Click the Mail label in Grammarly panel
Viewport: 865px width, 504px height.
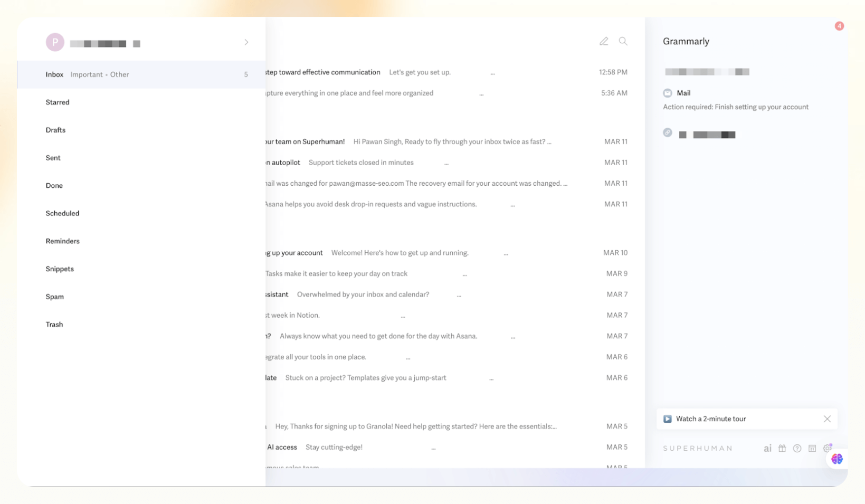[x=683, y=93]
